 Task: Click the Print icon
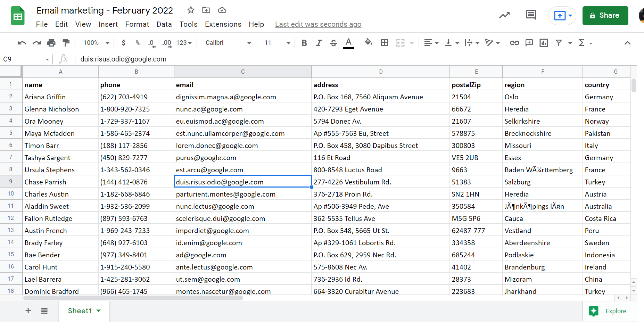[x=51, y=43]
